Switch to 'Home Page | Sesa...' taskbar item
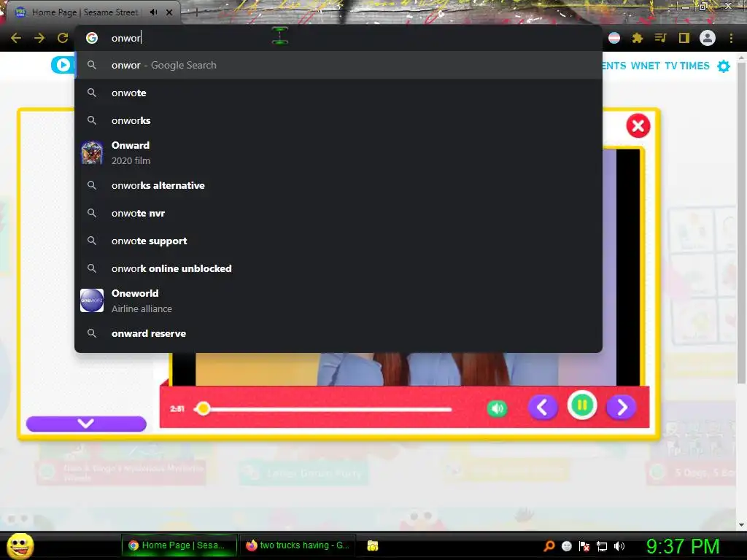The height and width of the screenshot is (560, 747). [x=179, y=545]
